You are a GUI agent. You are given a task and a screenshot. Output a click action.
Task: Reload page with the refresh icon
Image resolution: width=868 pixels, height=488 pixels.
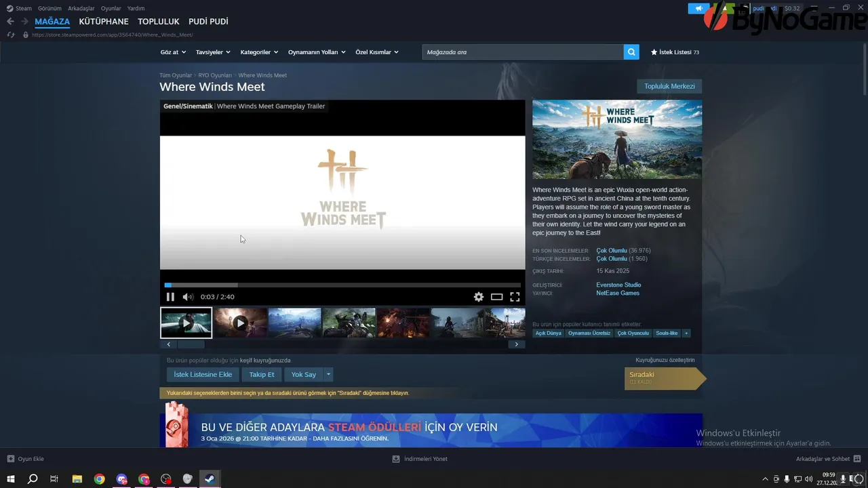[x=10, y=35]
